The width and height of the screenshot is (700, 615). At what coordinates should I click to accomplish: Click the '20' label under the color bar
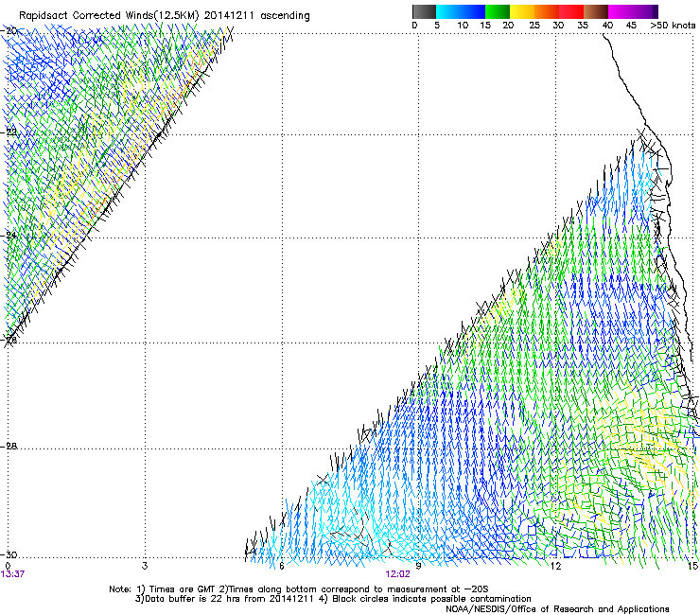coord(508,25)
